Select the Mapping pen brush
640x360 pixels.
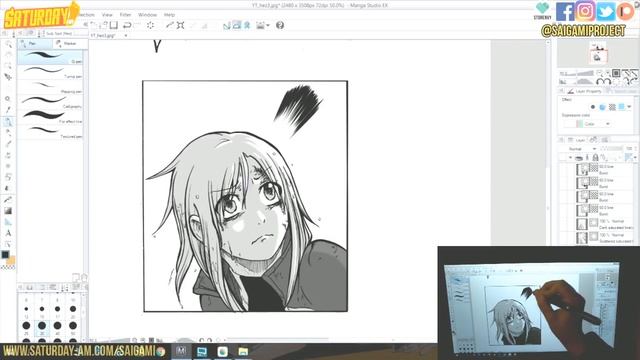(50, 87)
